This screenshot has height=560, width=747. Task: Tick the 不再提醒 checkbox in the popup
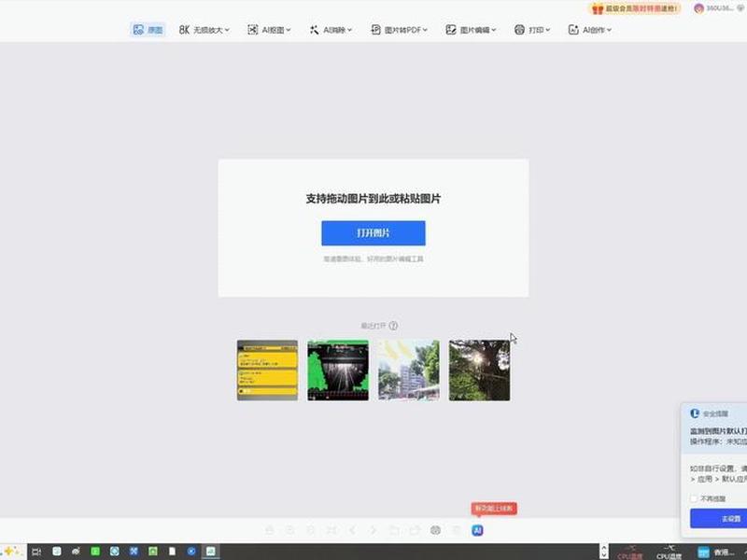694,498
